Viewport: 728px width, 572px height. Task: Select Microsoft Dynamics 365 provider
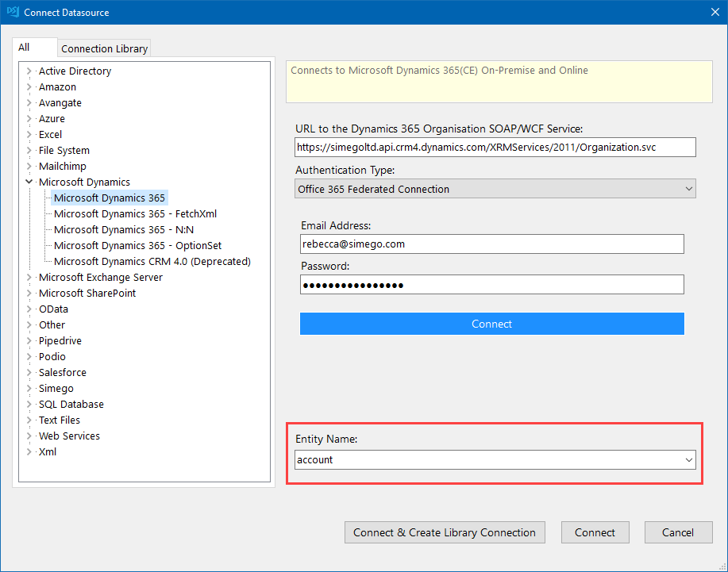point(109,198)
